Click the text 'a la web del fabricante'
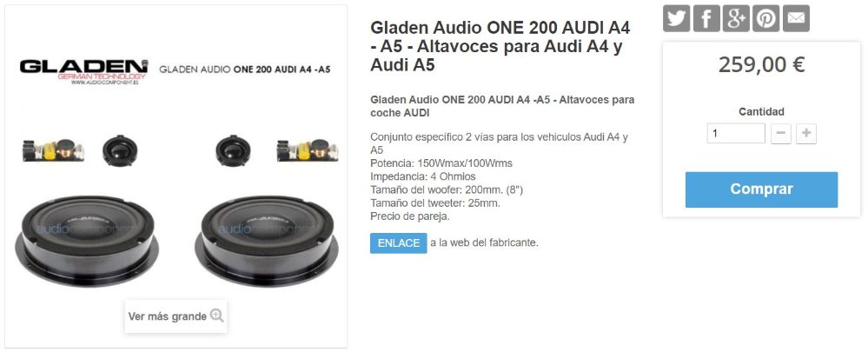The image size is (868, 352). [484, 242]
